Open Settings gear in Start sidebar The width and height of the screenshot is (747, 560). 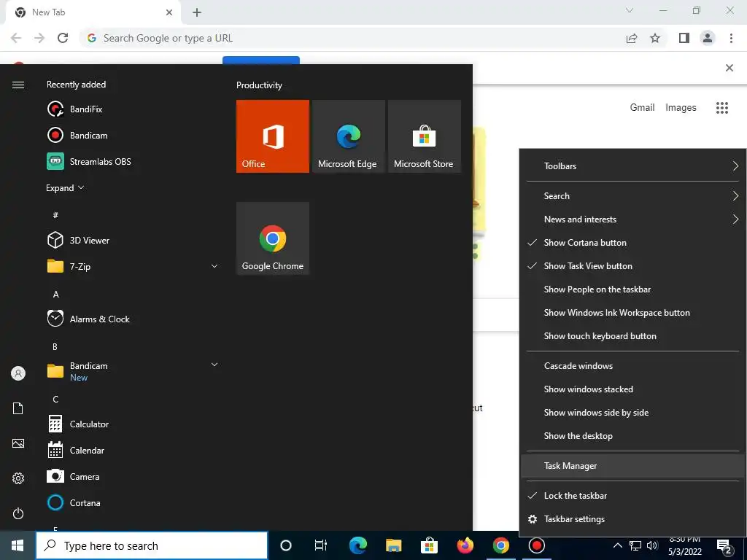(18, 478)
